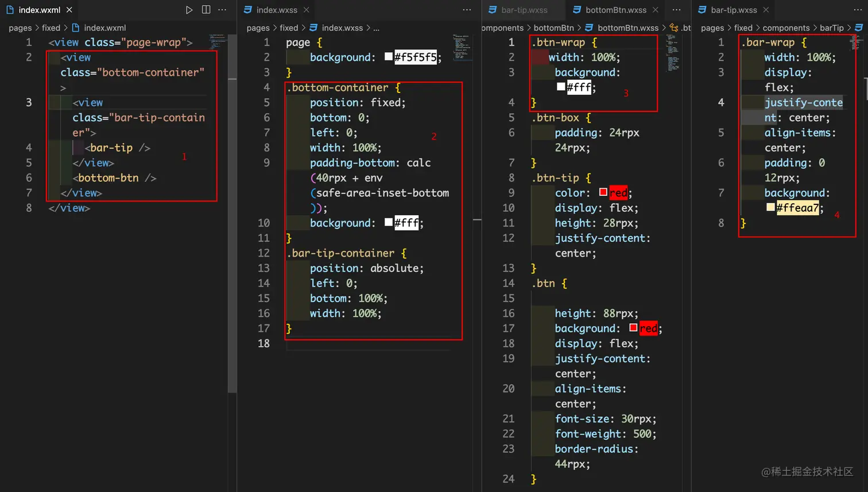Screen dimensions: 868x492
Task: Click "font-size: 30rpx;" in bottomBtn.wxss
Action: coord(606,419)
